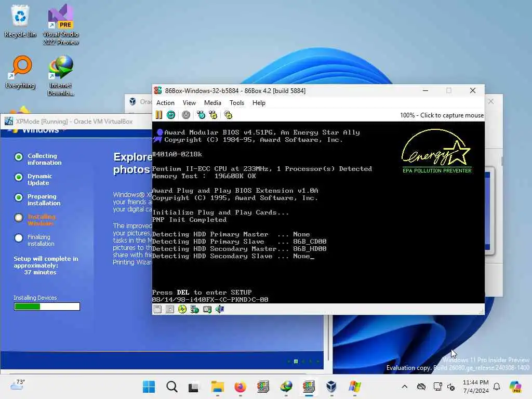Viewport: 532px width, 399px height.
Task: Click the Windows Start button on the taskbar
Action: click(x=149, y=387)
